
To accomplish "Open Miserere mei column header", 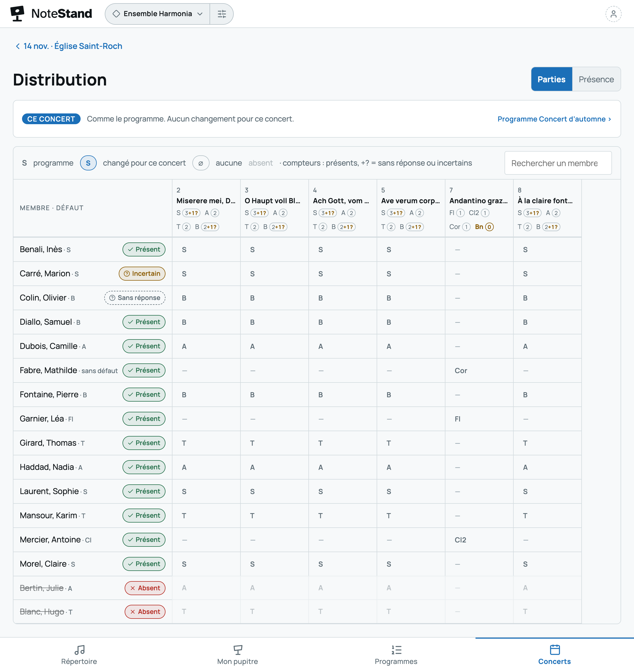I will pyautogui.click(x=206, y=208).
